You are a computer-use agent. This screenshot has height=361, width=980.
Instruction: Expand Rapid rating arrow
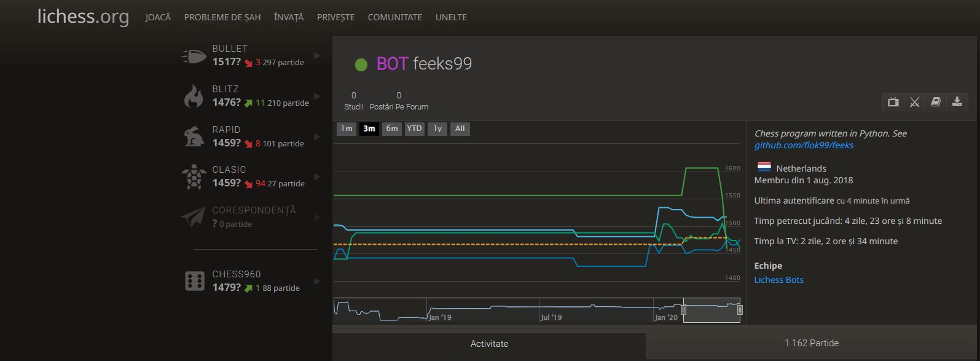pos(317,136)
